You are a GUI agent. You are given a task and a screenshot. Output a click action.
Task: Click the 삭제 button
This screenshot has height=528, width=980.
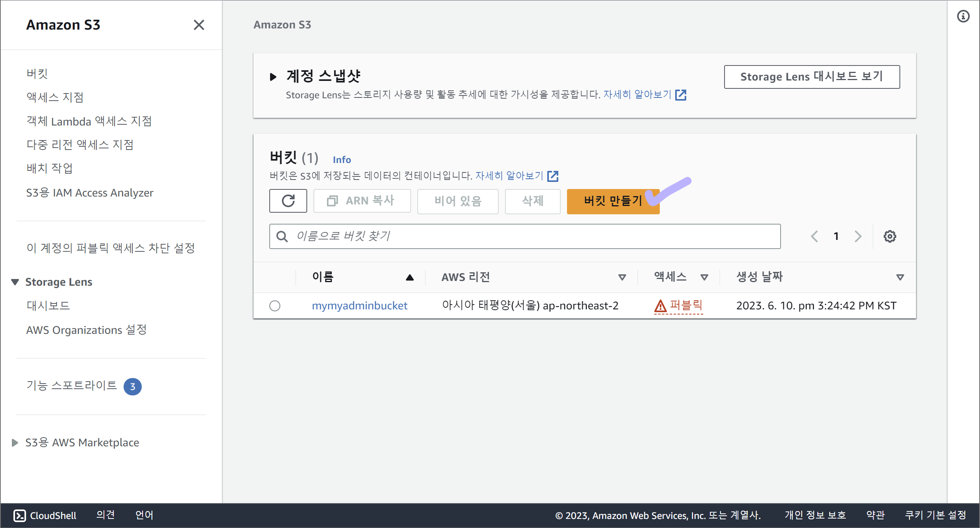(533, 201)
